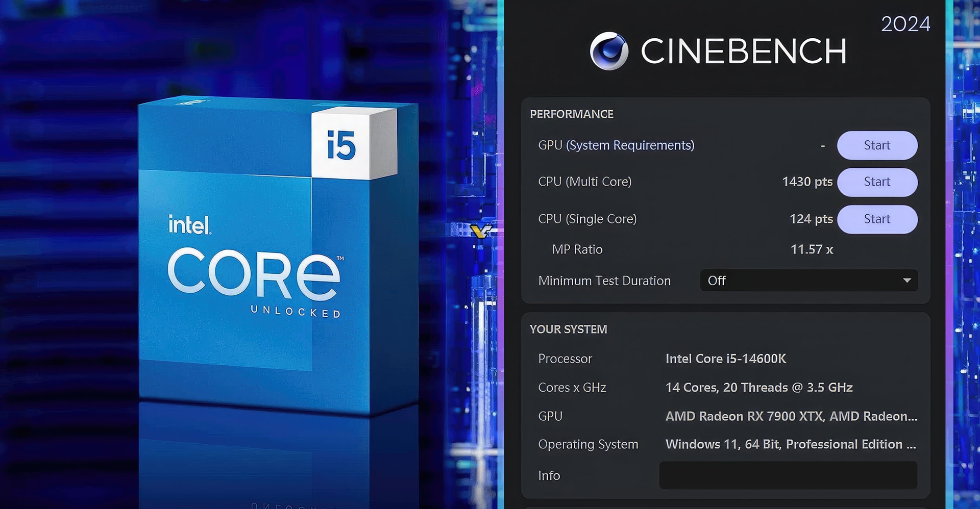This screenshot has height=509, width=980.
Task: Click the i5 badge on the box
Action: click(341, 145)
